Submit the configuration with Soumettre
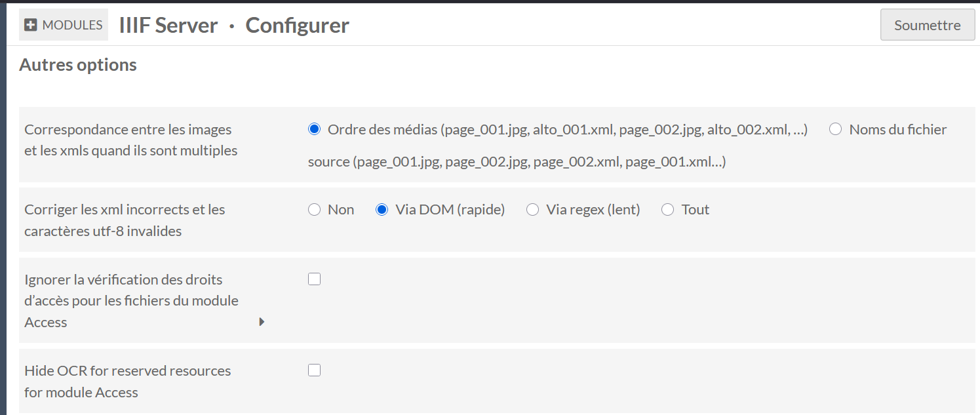This screenshot has height=415, width=980. point(926,24)
